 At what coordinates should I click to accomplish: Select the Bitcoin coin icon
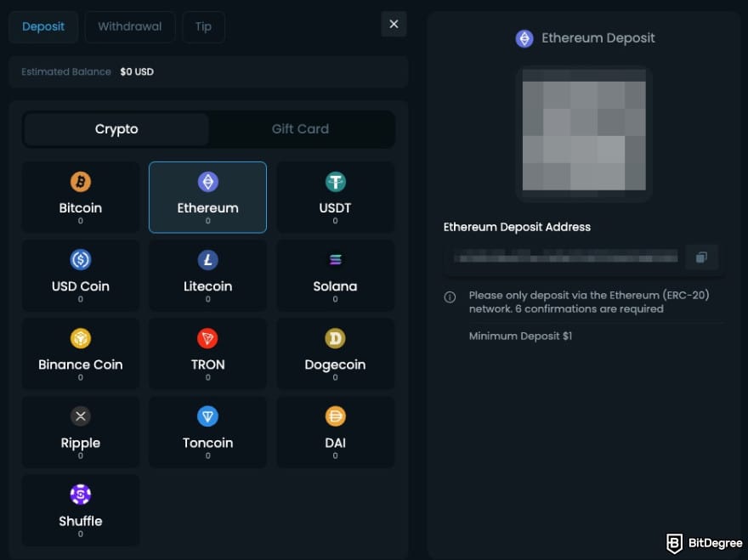81,182
